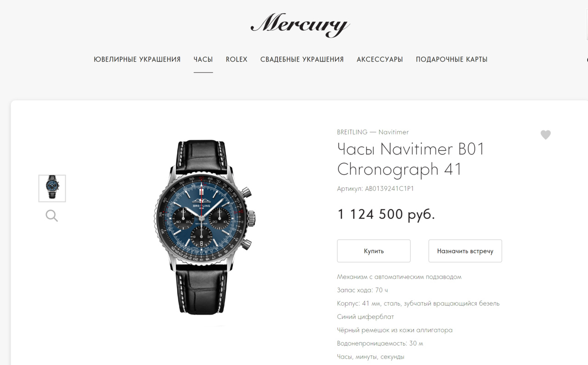Go to the Часы section
588x365 pixels.
coord(203,59)
